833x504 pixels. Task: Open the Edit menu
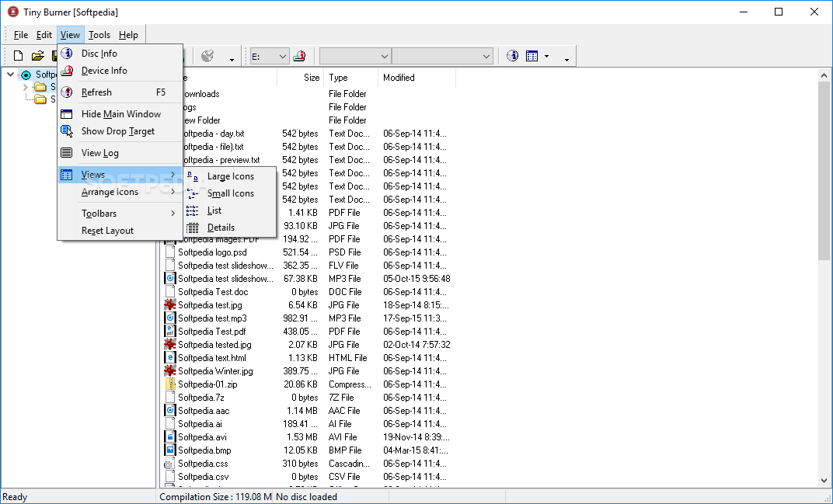click(x=44, y=35)
